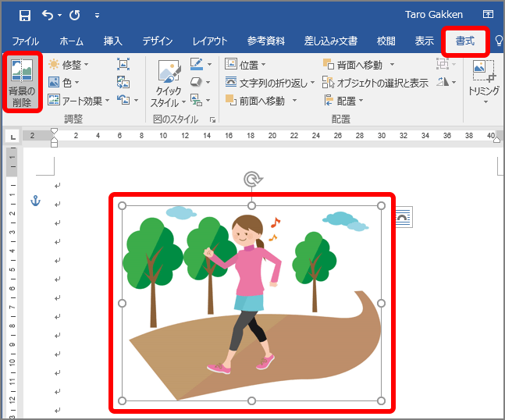505x420 pixels.
Task: Select the walking woman picture
Action: (x=251, y=303)
